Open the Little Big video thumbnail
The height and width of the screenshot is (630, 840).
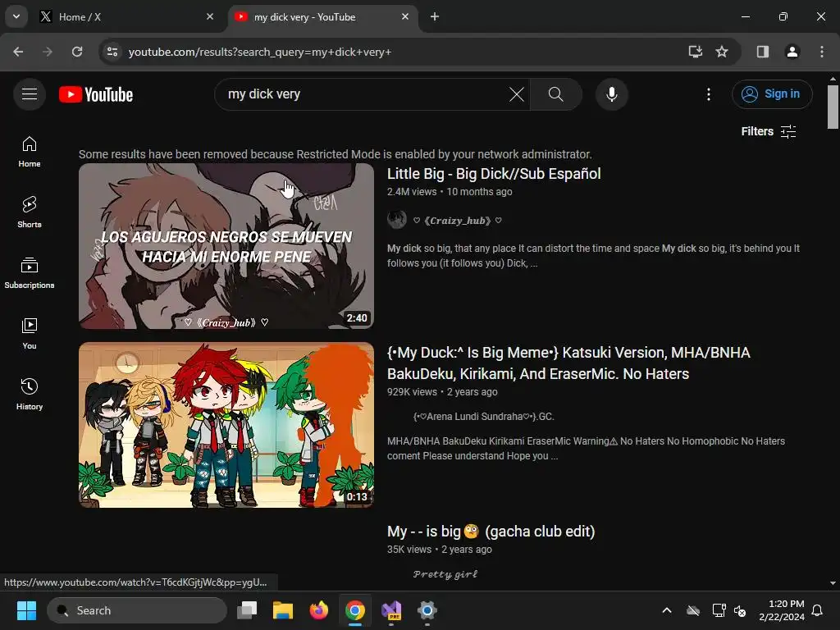(226, 246)
